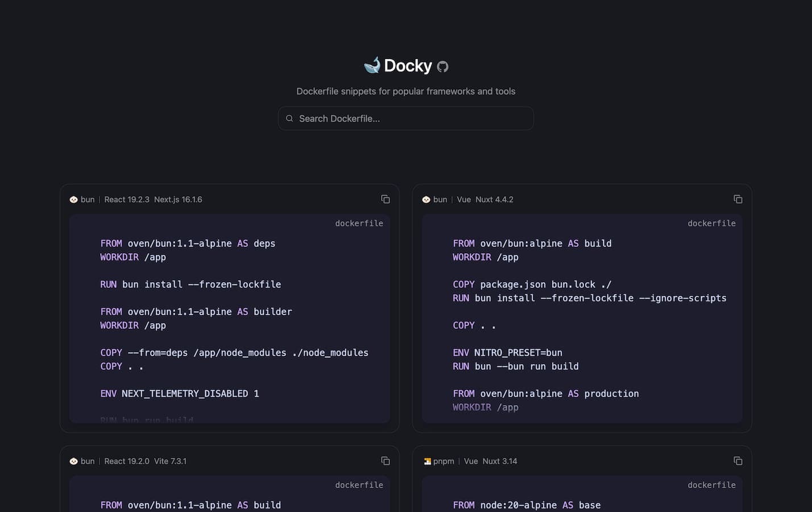Copy the Vue Nuxt 4.4.2 Dockerfile
812x512 pixels.
tap(738, 199)
